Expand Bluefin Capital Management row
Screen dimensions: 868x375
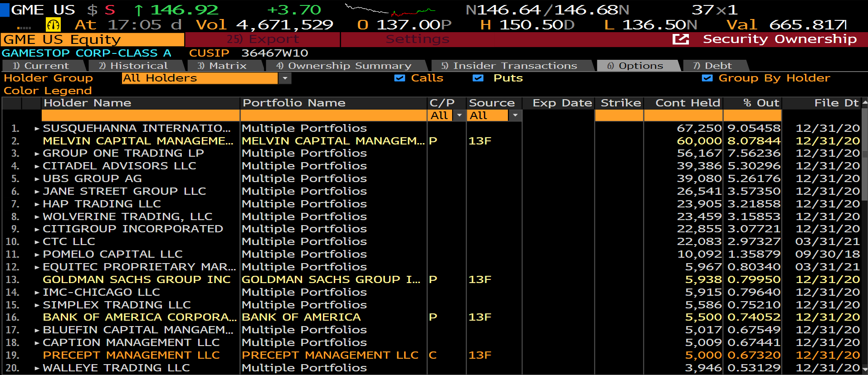pyautogui.click(x=37, y=330)
